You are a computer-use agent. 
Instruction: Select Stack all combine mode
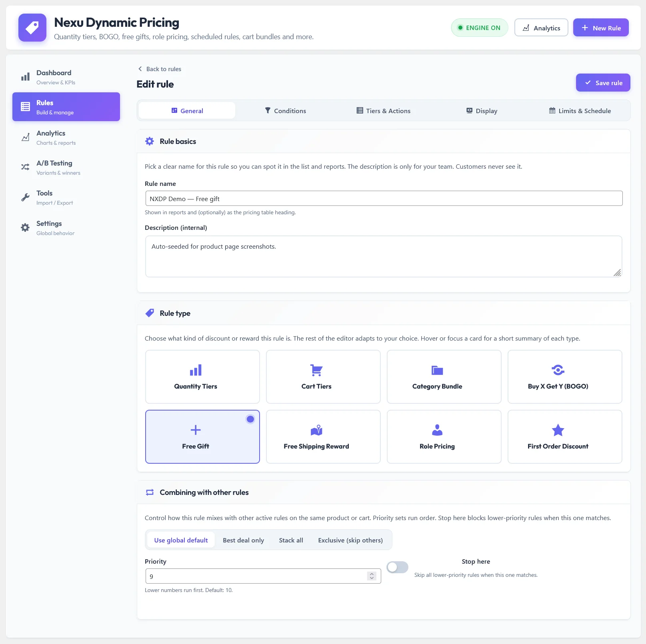click(x=291, y=540)
